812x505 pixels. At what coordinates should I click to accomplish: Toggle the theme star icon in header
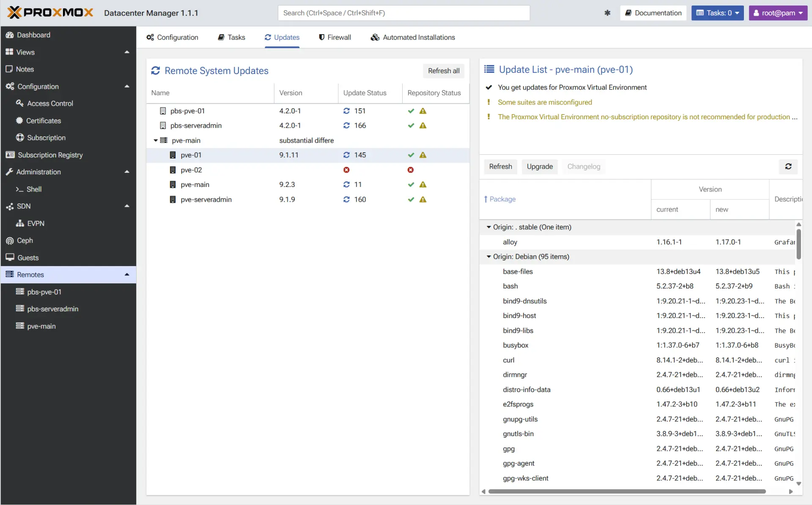point(607,13)
